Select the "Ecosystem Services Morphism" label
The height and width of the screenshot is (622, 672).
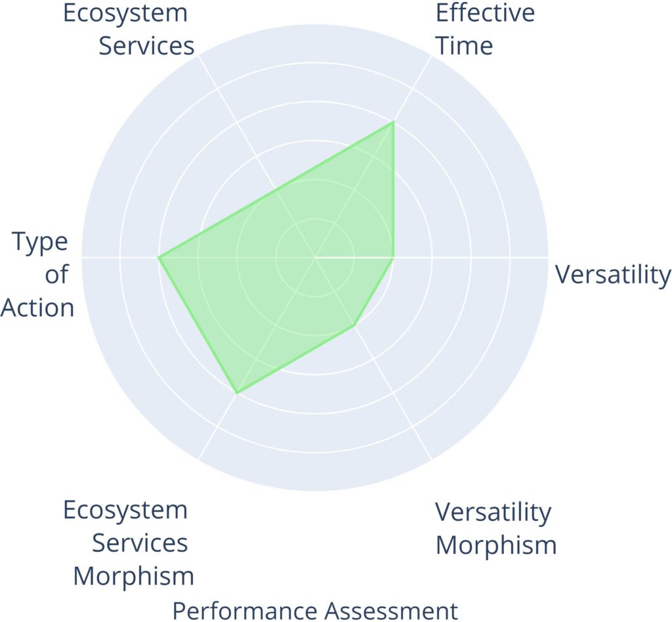128,543
